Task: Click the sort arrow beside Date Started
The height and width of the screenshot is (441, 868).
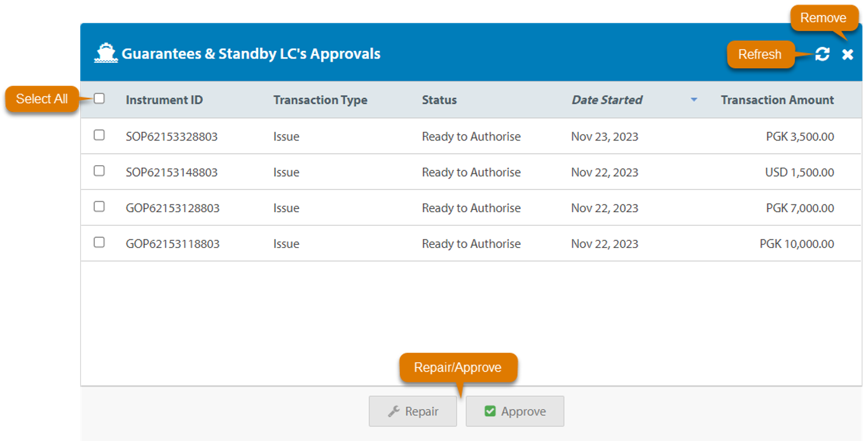Action: [693, 100]
